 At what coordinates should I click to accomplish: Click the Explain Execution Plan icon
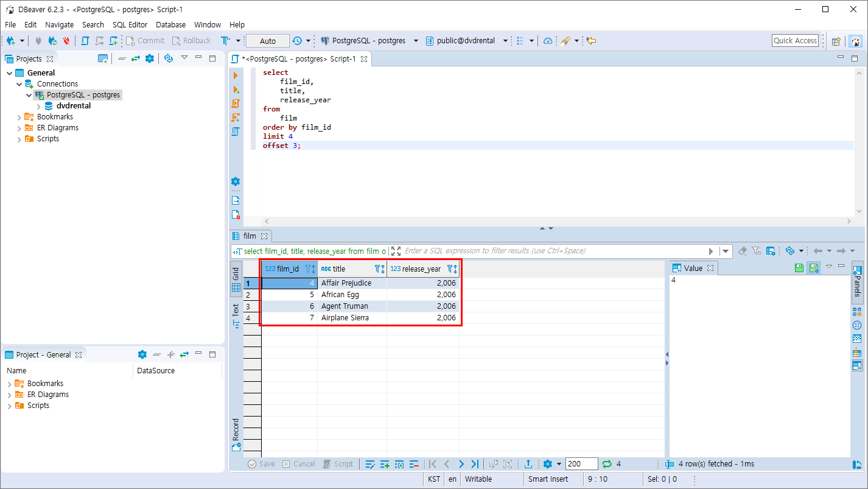tap(236, 132)
